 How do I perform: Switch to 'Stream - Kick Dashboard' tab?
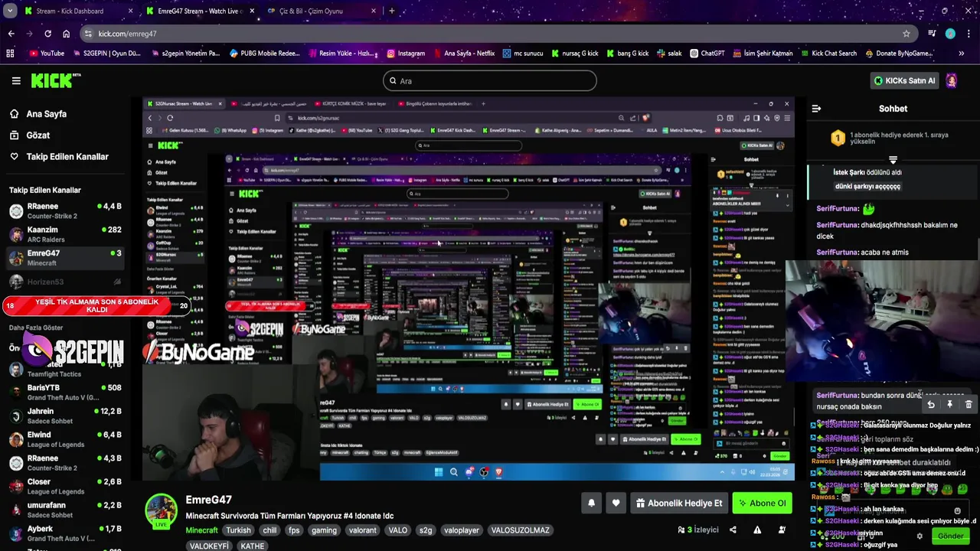coord(78,11)
